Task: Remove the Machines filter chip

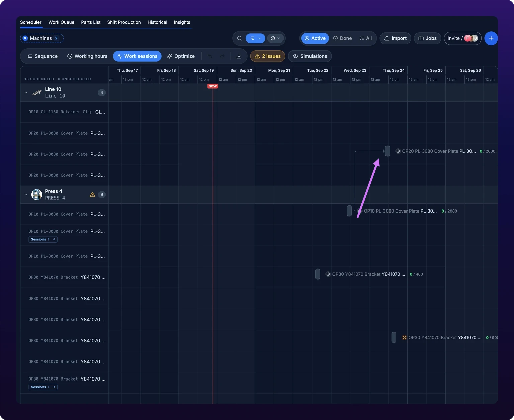Action: click(25, 38)
